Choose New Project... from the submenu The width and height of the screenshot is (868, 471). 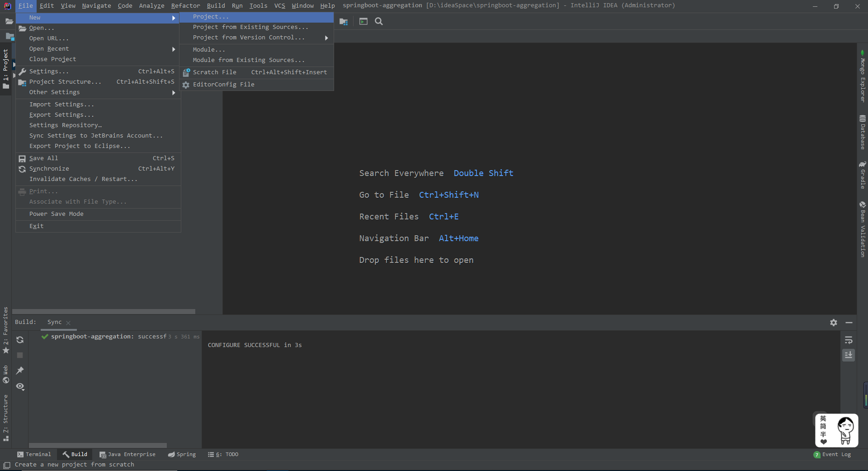tap(257, 17)
